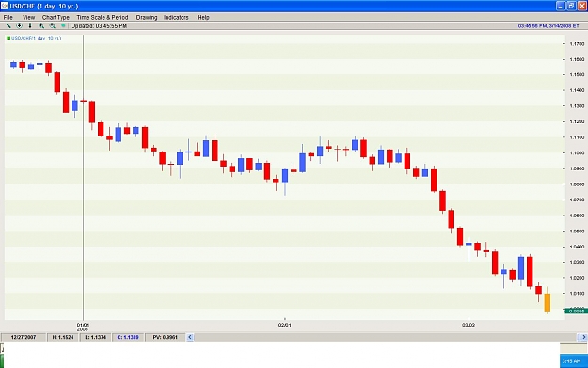Click the green status indicator in toolbar
This screenshot has height=368, width=588.
point(63,26)
